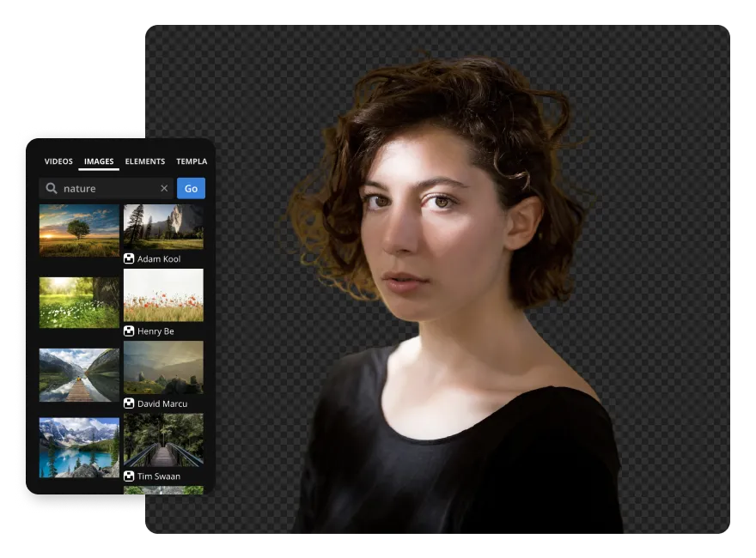The height and width of the screenshot is (558, 756).
Task: Switch to the VIDEOS tab
Action: pos(58,161)
